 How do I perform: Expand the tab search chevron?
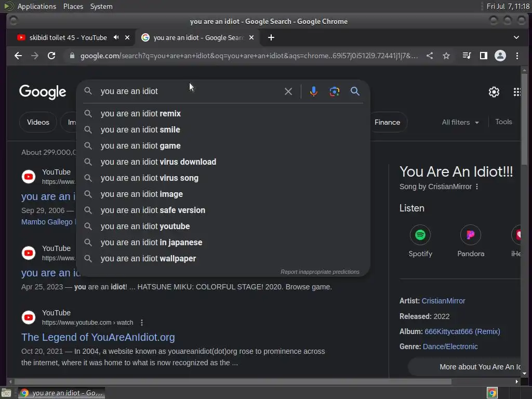[x=516, y=37]
